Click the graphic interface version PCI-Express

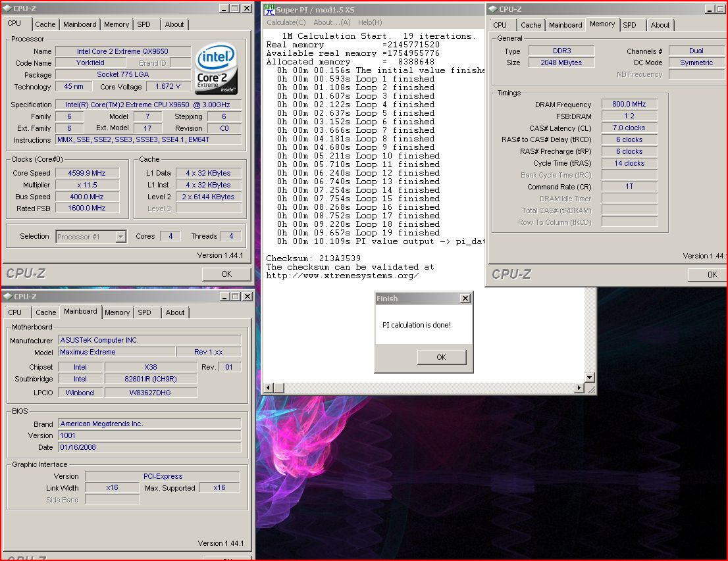tap(163, 476)
